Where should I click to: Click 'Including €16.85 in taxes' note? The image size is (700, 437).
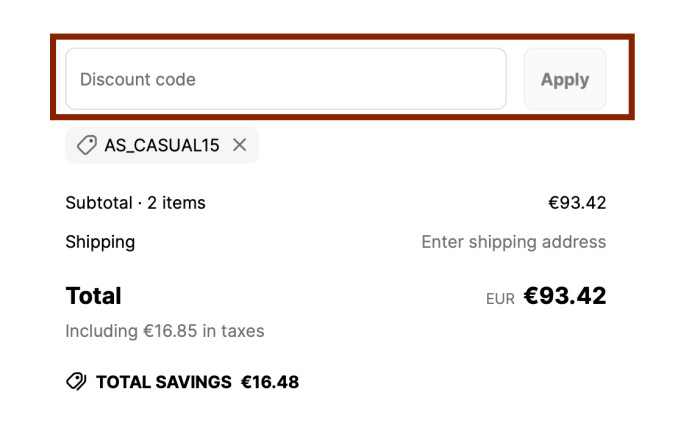(164, 330)
